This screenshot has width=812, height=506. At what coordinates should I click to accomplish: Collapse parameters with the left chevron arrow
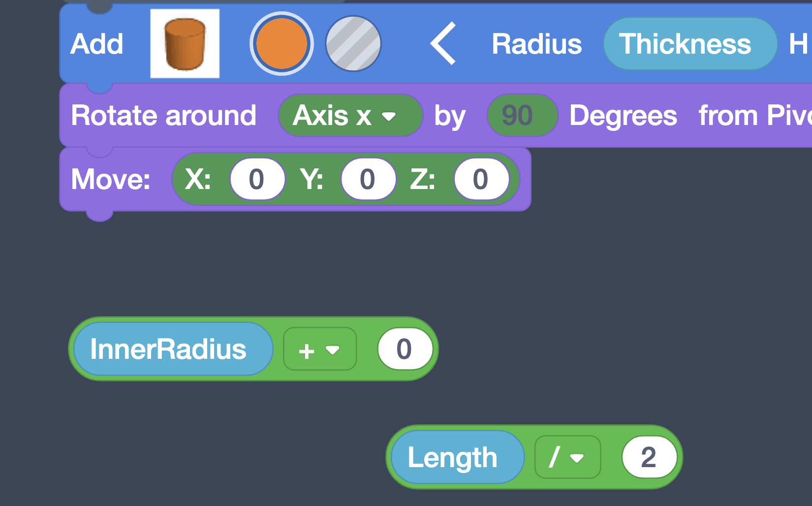(443, 44)
